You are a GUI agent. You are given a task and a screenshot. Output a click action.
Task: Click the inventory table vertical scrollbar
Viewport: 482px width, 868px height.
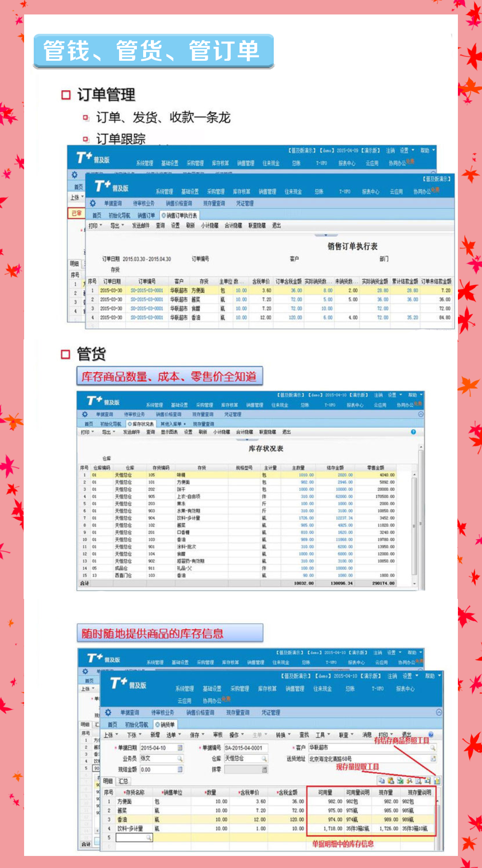click(414, 526)
